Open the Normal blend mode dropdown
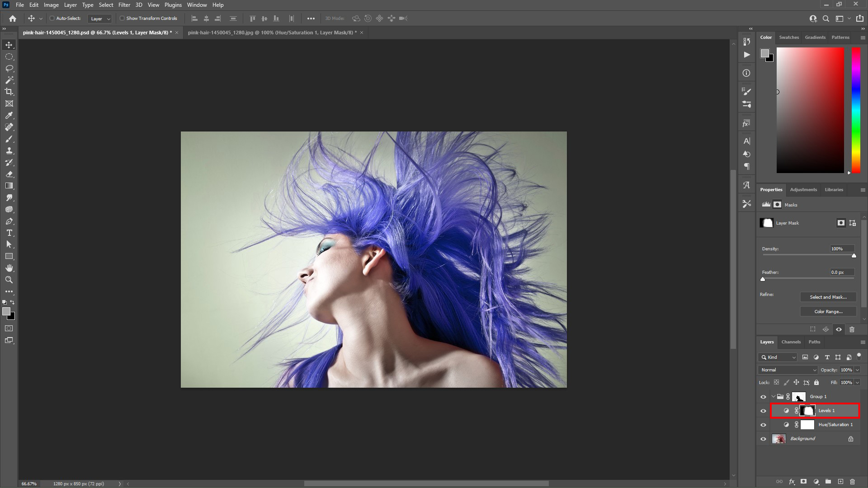This screenshot has width=868, height=488. pyautogui.click(x=788, y=370)
